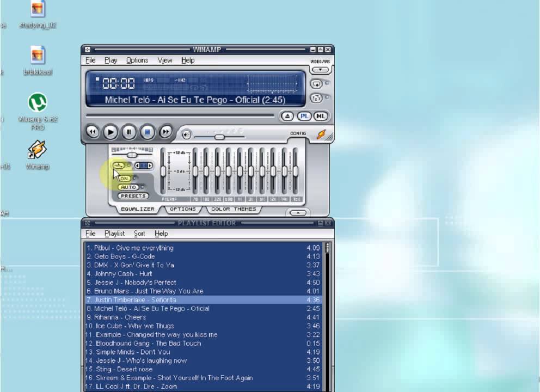This screenshot has height=392, width=540.
Task: Select DMX - X Gon' Give It To Ya
Action: (x=203, y=265)
